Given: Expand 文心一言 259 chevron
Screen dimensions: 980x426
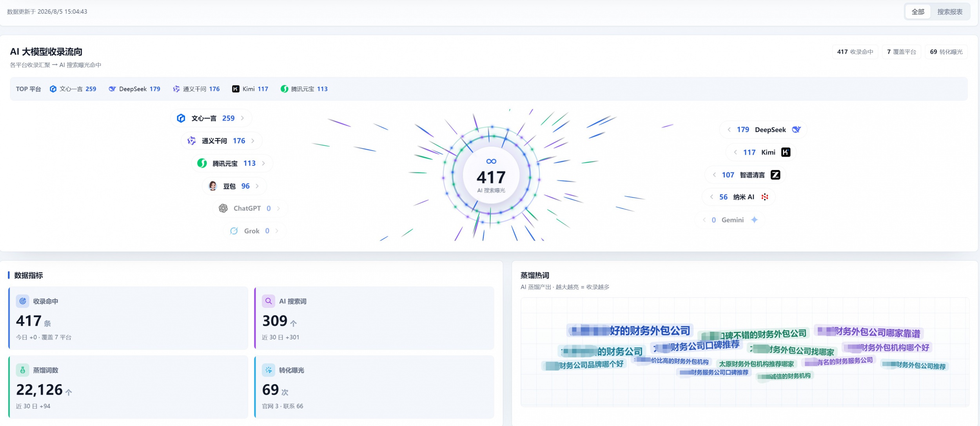Looking at the screenshot, I should pos(242,118).
